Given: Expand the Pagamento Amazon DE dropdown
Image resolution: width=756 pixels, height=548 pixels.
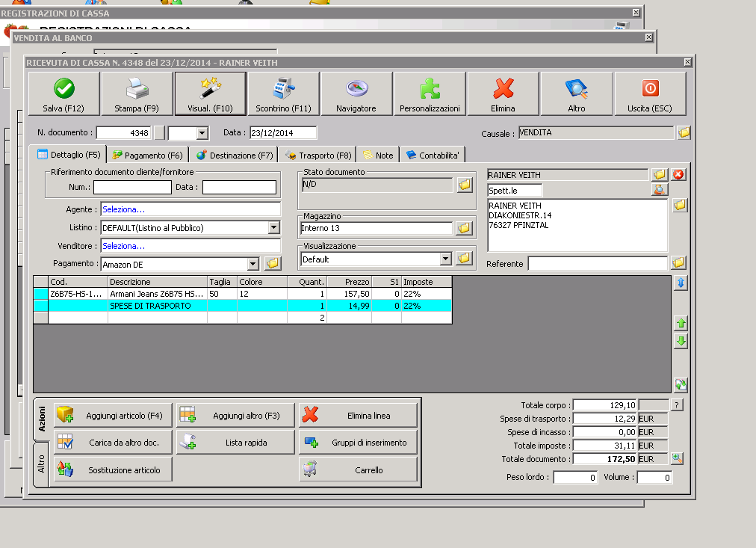Looking at the screenshot, I should [252, 264].
